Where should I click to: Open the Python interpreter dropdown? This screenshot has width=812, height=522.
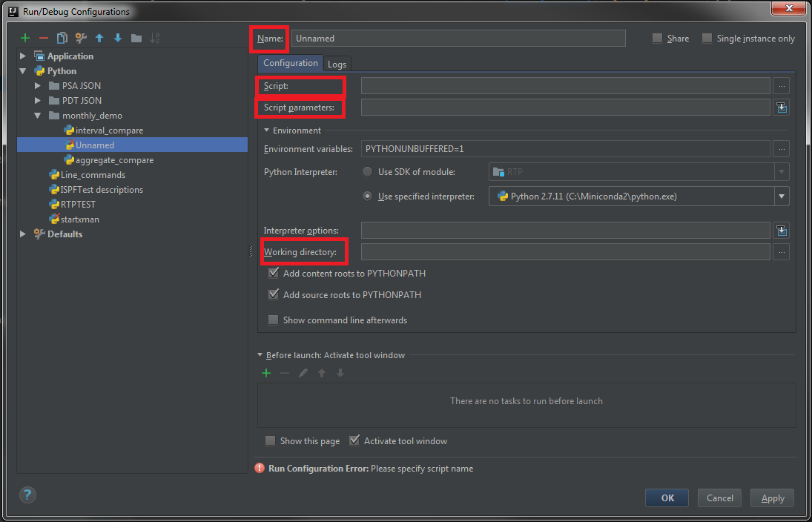click(x=781, y=196)
